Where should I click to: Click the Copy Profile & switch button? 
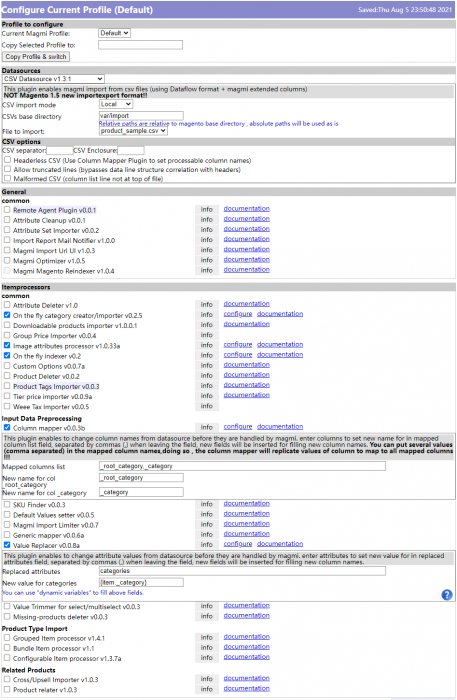[x=36, y=57]
